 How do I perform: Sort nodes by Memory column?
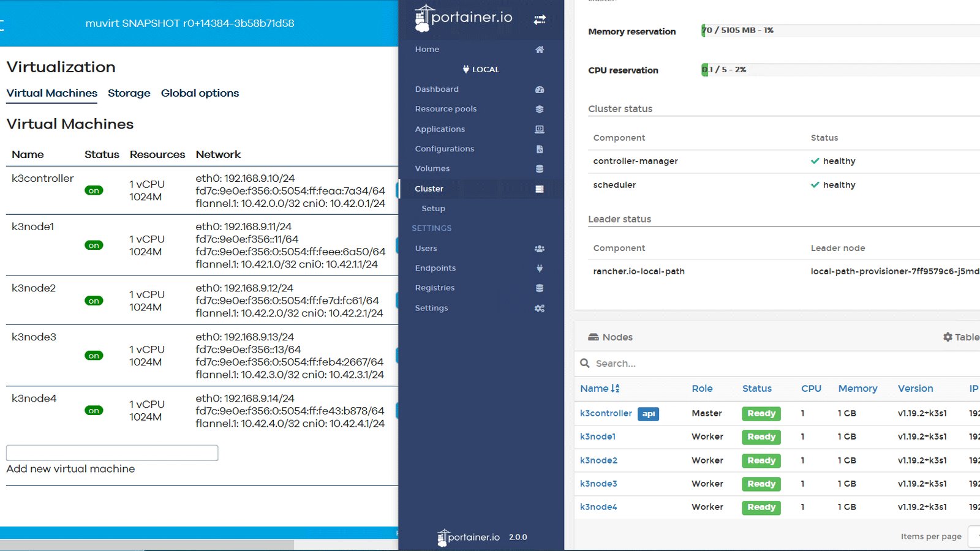tap(858, 388)
